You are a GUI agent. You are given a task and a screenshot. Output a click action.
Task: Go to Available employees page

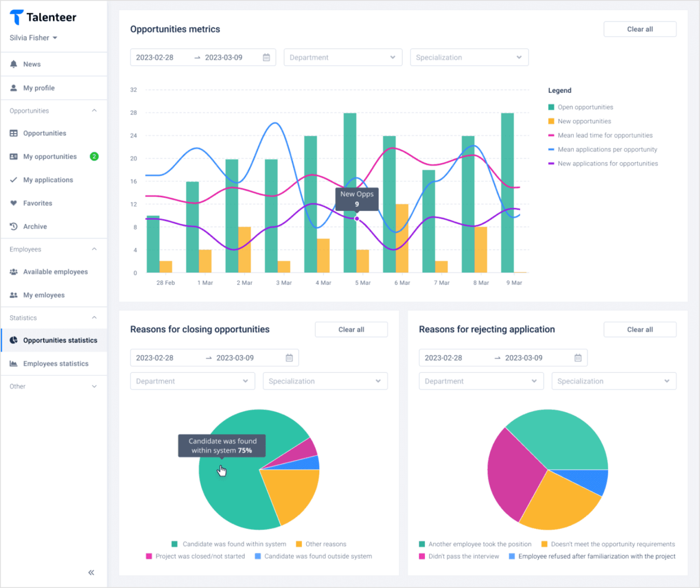pos(55,272)
